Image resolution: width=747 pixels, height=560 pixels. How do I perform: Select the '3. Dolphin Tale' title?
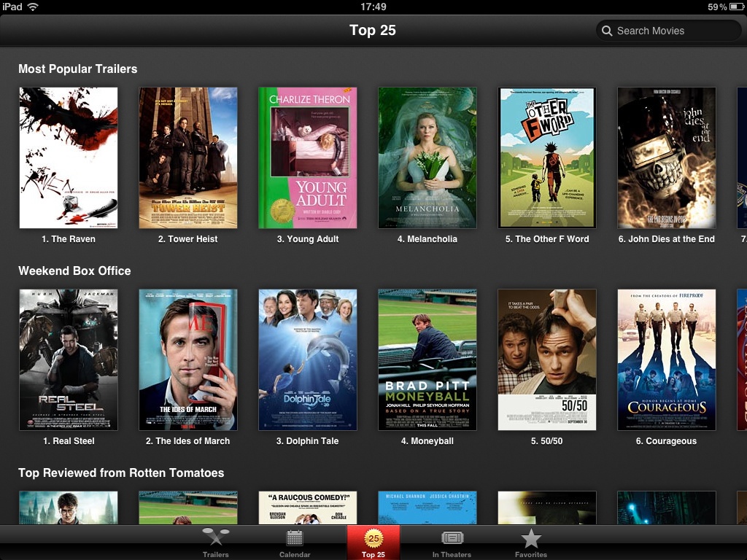307,441
